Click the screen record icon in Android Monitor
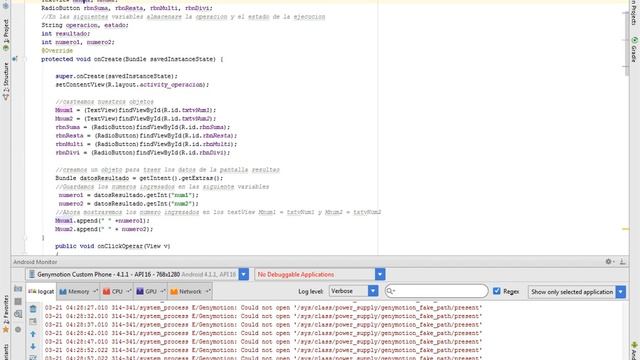Viewport: 640px width, 360px height. [x=18, y=302]
